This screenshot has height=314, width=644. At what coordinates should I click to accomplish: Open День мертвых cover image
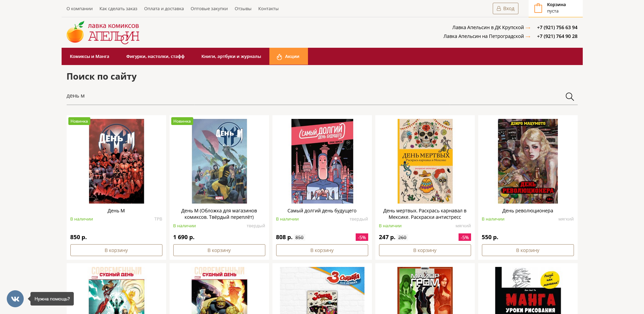click(x=425, y=161)
